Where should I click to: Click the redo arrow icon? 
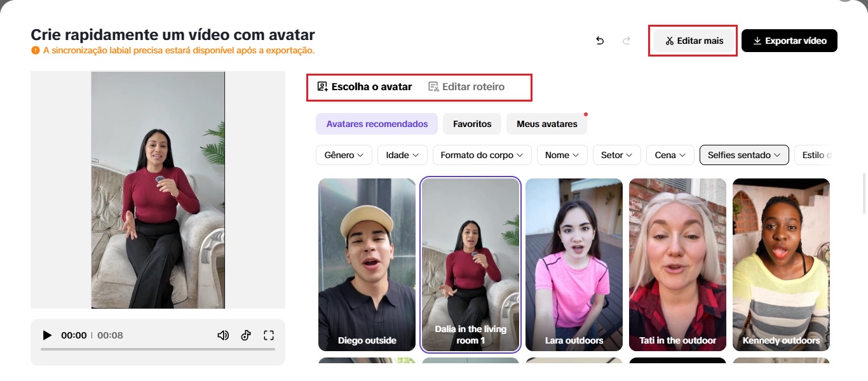pos(627,41)
